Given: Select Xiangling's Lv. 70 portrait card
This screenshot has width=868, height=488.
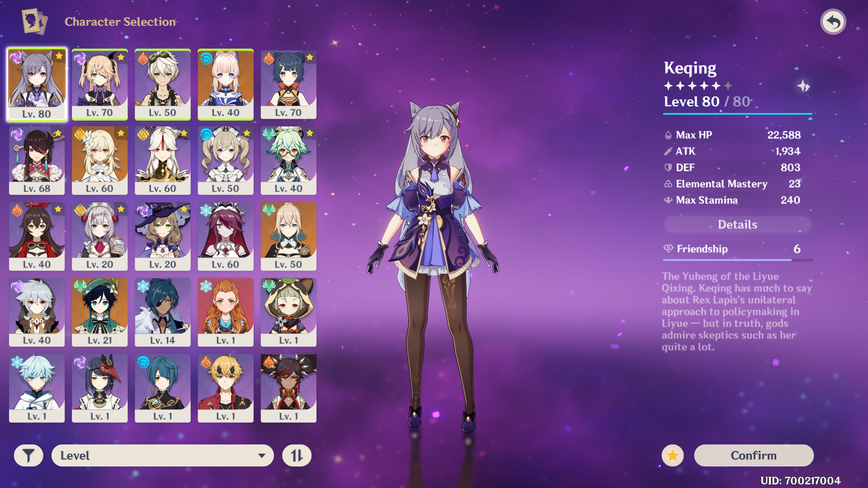Looking at the screenshot, I should [288, 84].
